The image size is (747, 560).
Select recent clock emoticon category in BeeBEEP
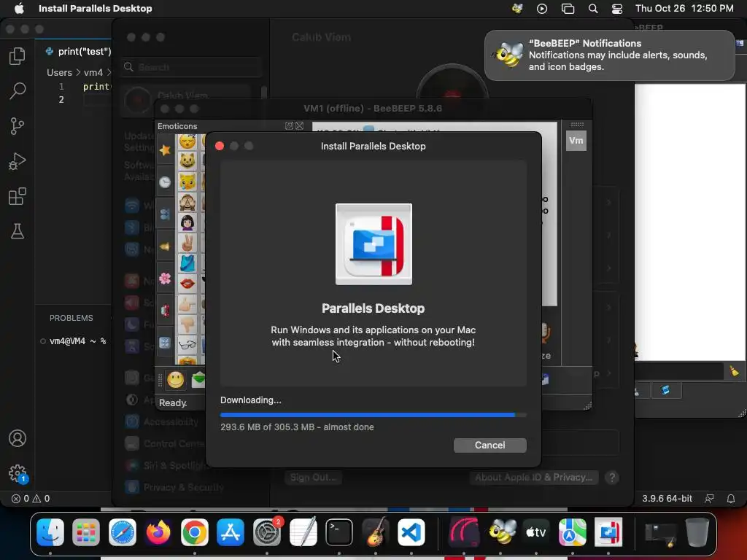click(x=165, y=182)
